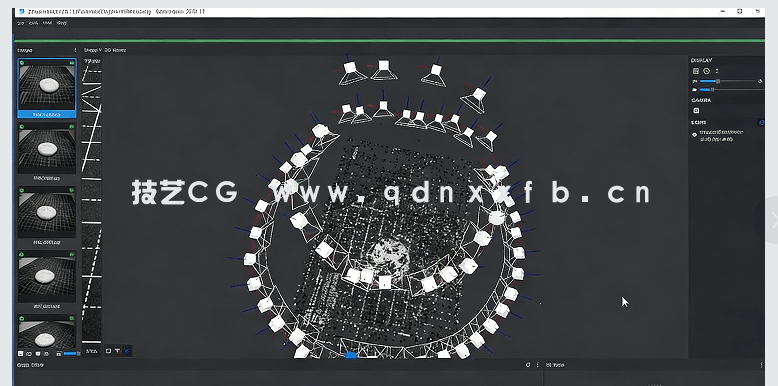Select the second thumbnail in the image gallery
The height and width of the screenshot is (386, 778).
pyautogui.click(x=47, y=151)
